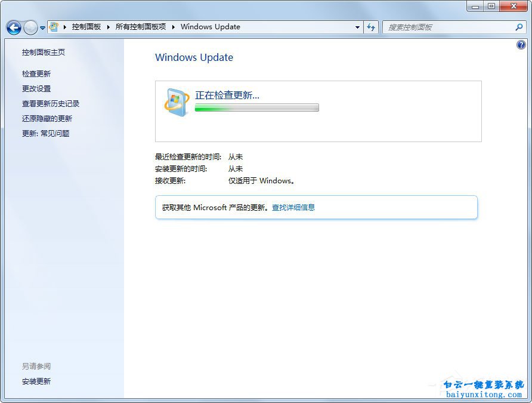Click the search magnifier icon
This screenshot has width=532, height=403.
click(518, 27)
